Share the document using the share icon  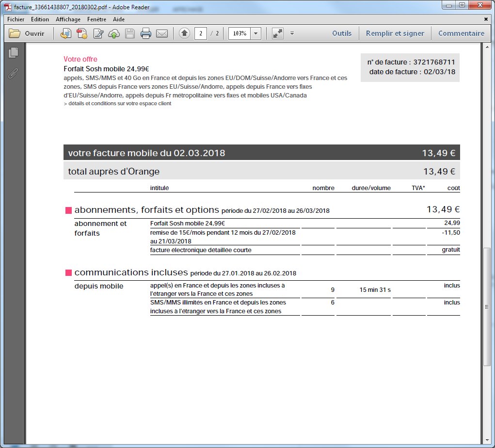(x=65, y=33)
